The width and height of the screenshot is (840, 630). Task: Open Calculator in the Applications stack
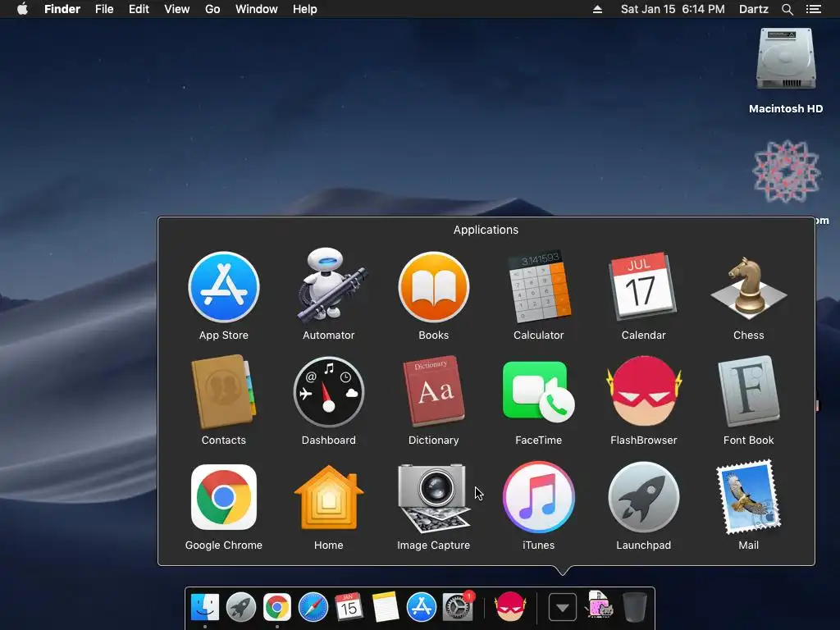coord(539,286)
